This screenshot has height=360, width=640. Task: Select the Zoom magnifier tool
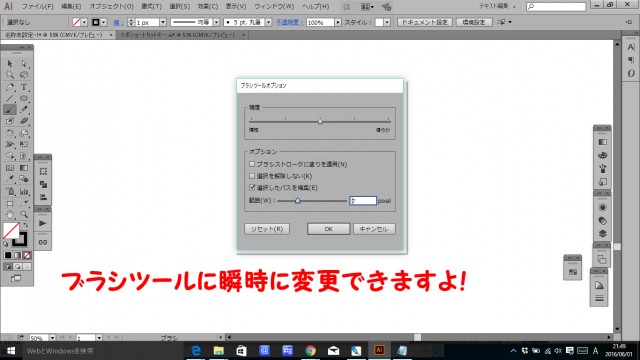[x=24, y=214]
